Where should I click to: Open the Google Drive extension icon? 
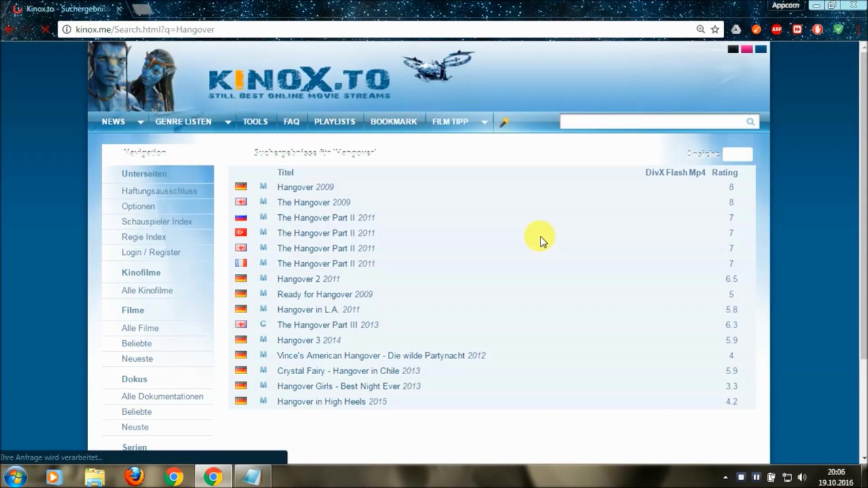point(736,30)
